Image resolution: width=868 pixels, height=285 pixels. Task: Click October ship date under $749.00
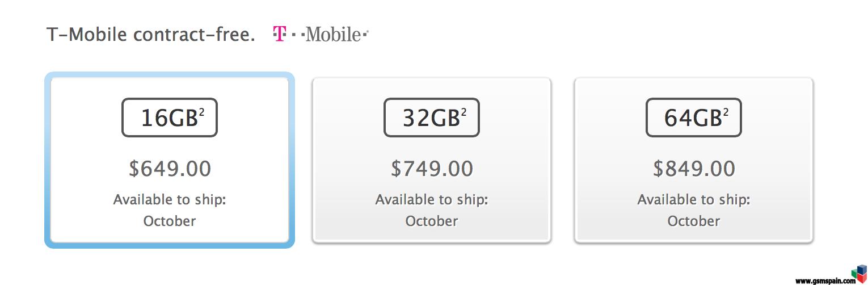coord(432,221)
